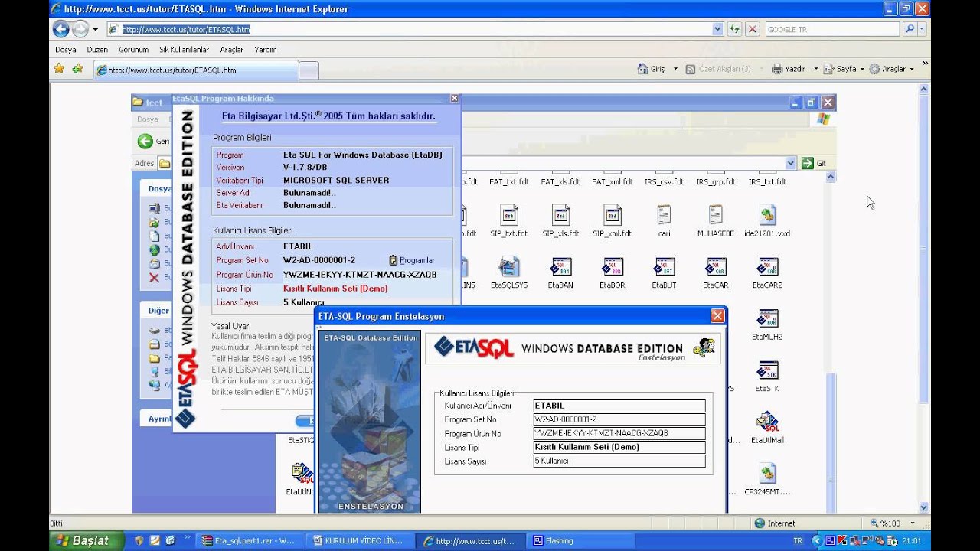
Task: Open the back/forward history dropdown
Action: click(x=95, y=29)
